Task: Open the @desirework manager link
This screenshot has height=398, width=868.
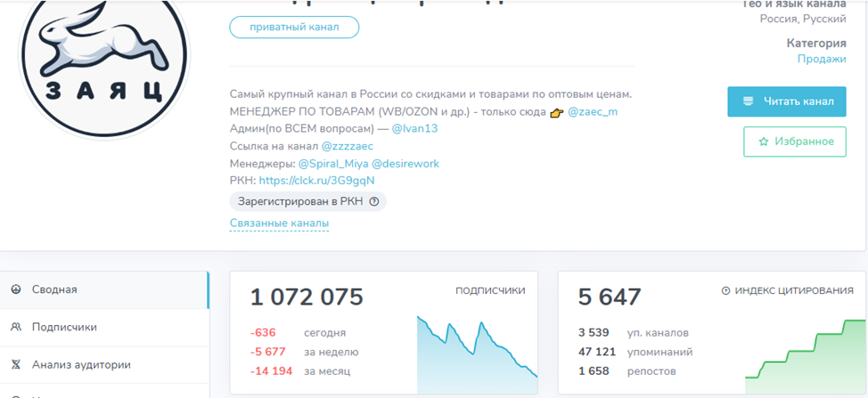Action: coord(405,164)
